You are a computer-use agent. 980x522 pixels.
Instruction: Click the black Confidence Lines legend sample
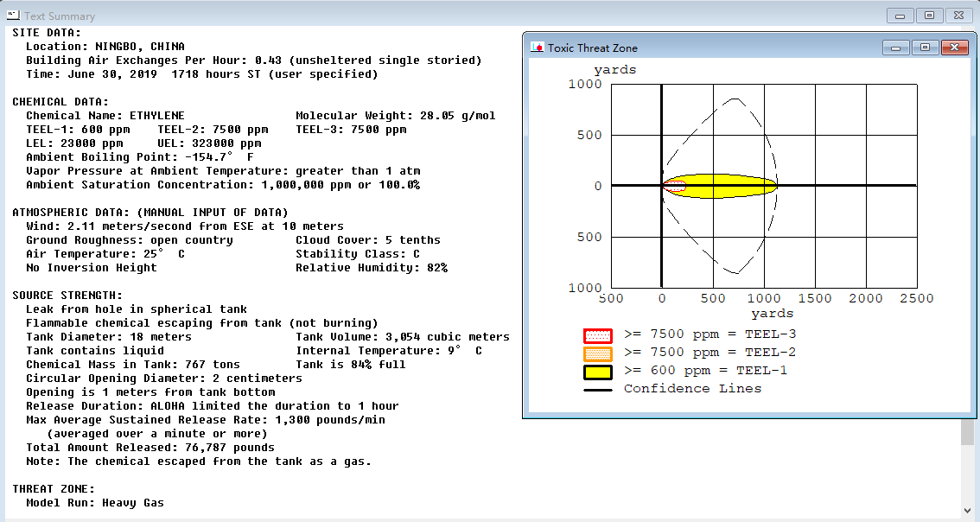coord(597,390)
